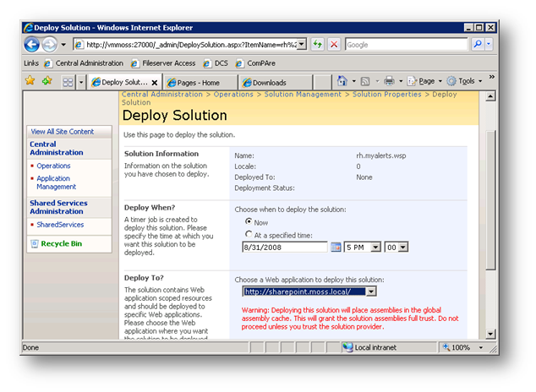Click the browser Forward arrow button
Image resolution: width=536 pixels, height=392 pixels.
[x=50, y=45]
